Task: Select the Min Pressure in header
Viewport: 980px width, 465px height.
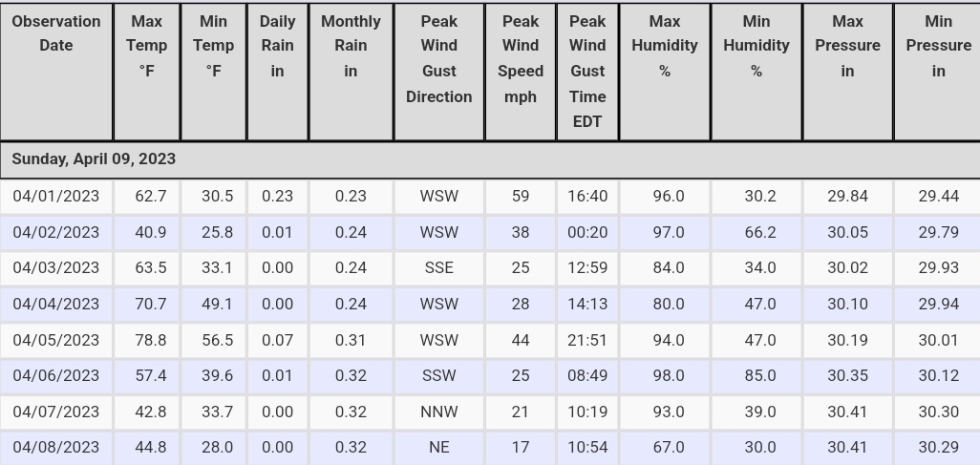Action: click(938, 72)
